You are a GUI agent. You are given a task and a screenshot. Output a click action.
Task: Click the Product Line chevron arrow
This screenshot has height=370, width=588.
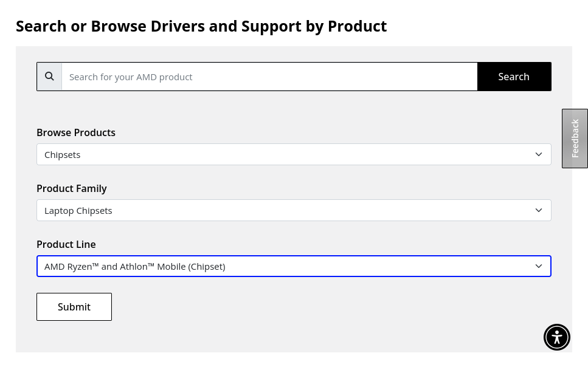click(x=539, y=266)
